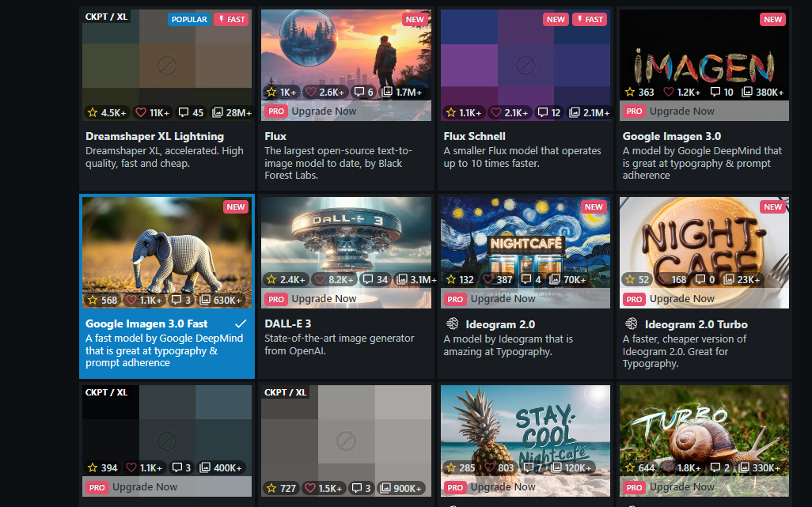The width and height of the screenshot is (812, 507).
Task: Click 387 heart on Ideogram 2.0 card
Action: [498, 279]
